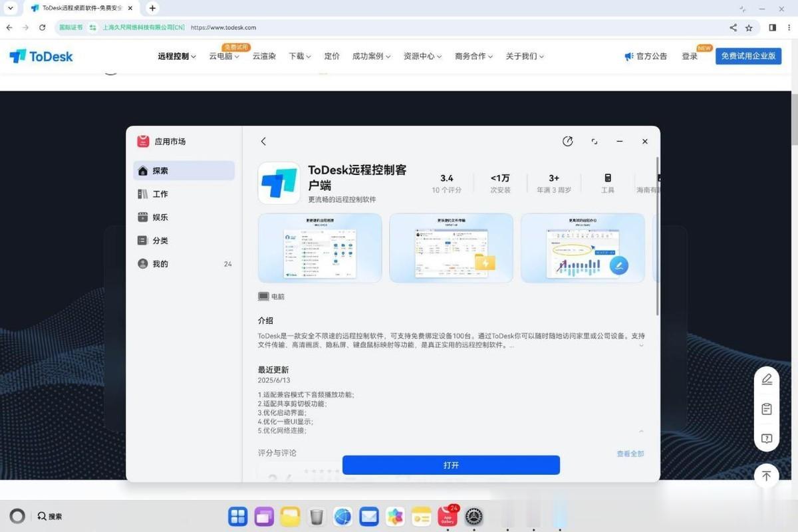Open the browser globe icon in dock
The width and height of the screenshot is (798, 532).
pos(342,516)
